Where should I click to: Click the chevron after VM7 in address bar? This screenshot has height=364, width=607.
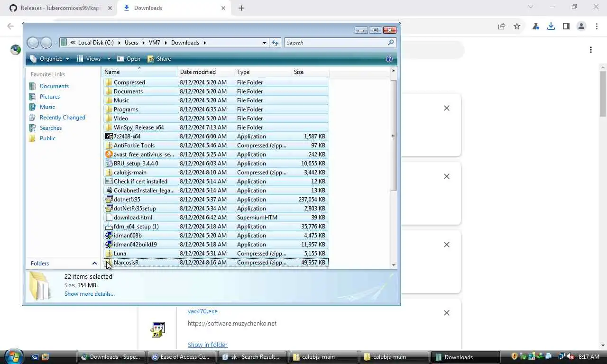pyautogui.click(x=166, y=43)
